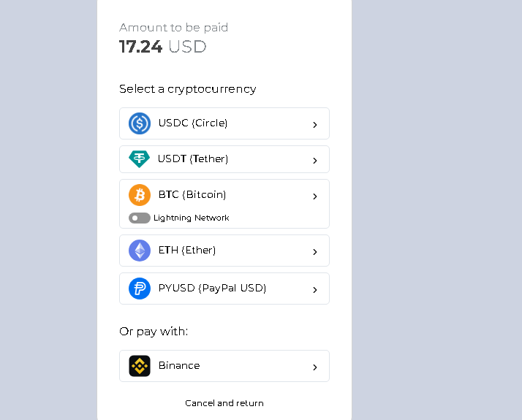Click the green Tether USDT icon
This screenshot has height=420, width=522.
(x=139, y=159)
